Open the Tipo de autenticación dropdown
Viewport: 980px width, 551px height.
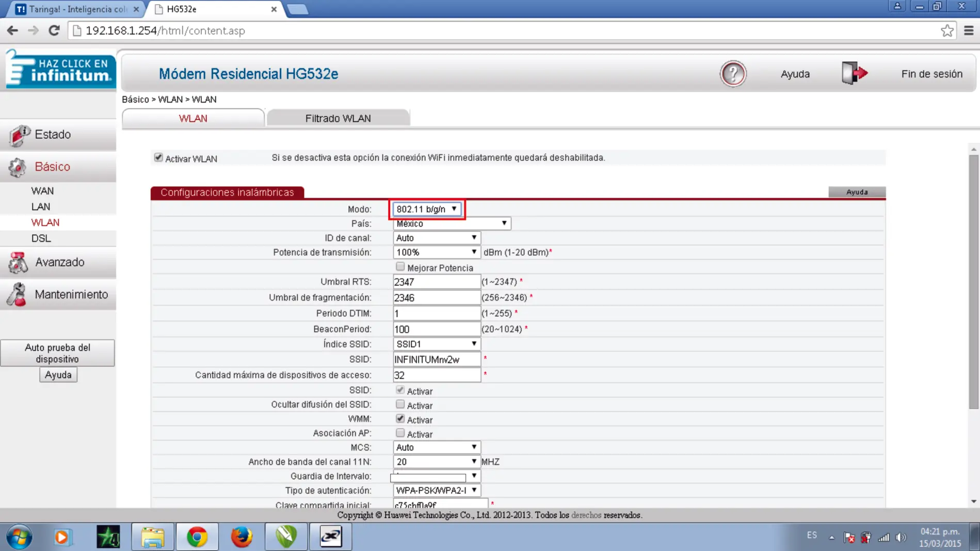[437, 491]
